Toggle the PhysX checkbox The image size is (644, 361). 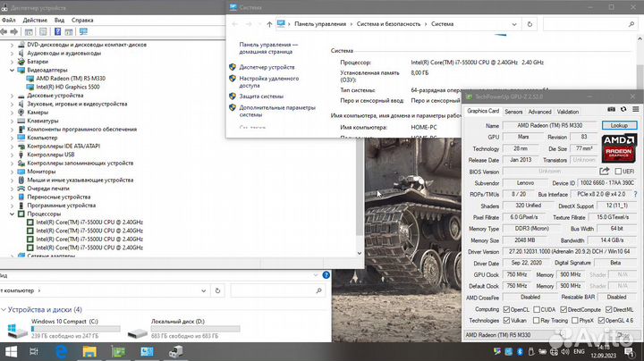574,320
